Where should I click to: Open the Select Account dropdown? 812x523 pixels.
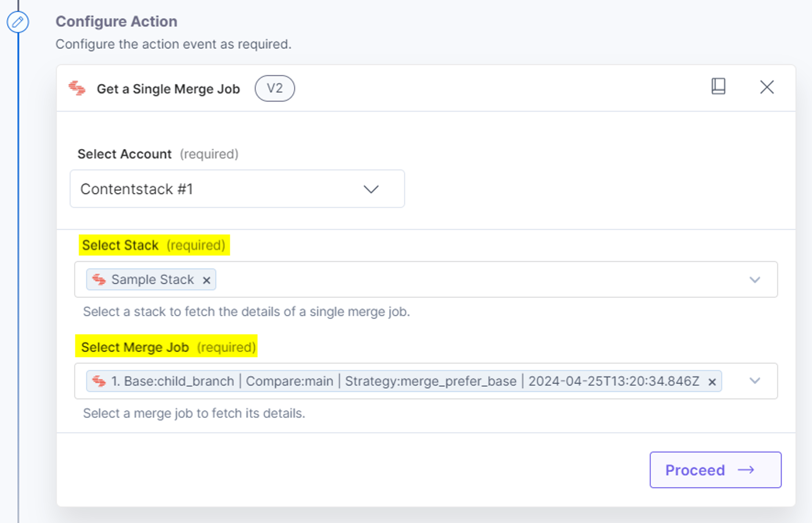pos(237,189)
